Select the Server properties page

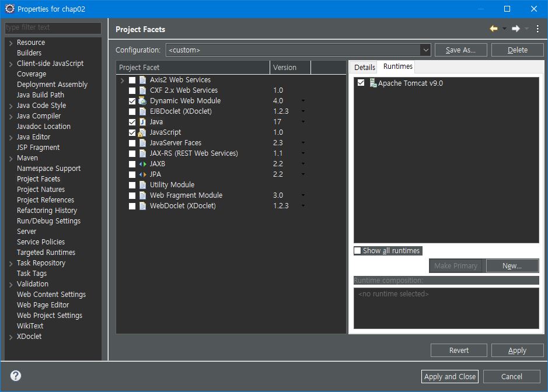pos(27,231)
